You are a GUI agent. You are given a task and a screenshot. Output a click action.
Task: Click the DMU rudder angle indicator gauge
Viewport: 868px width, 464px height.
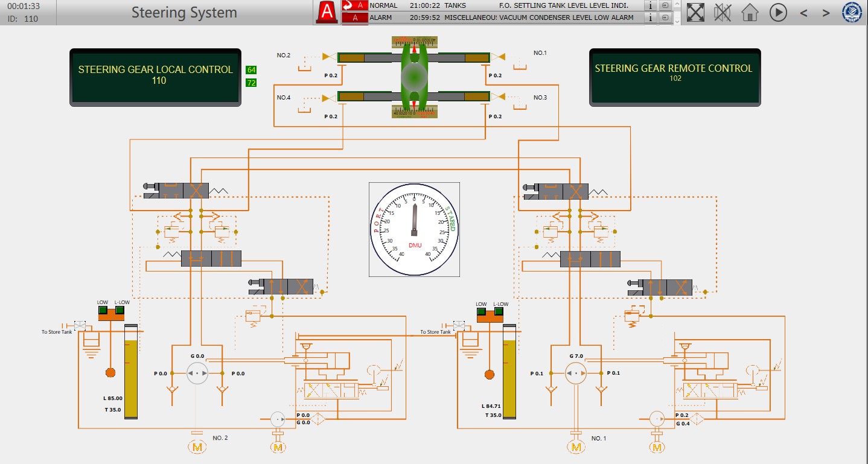(x=414, y=230)
